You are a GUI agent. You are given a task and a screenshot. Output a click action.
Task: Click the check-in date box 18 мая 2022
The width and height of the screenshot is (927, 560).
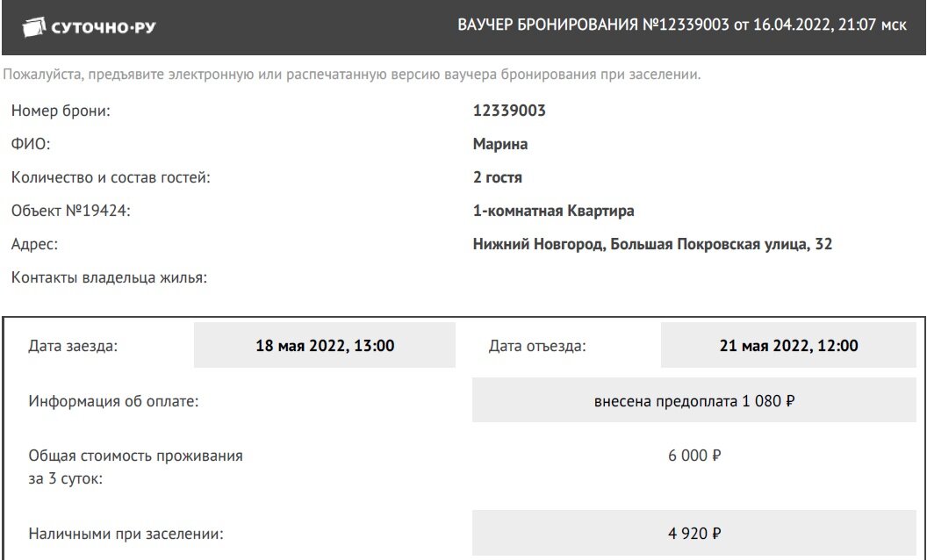[x=325, y=345]
